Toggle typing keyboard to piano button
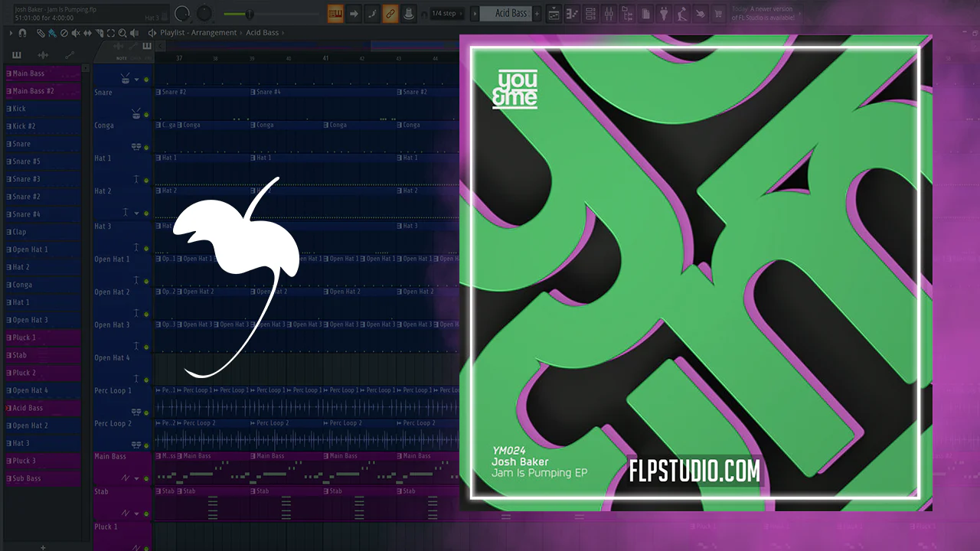980x551 pixels. (335, 13)
